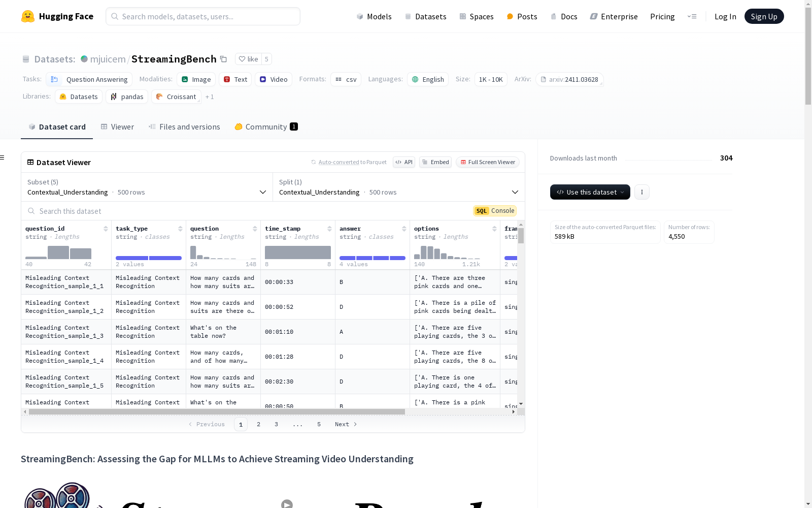This screenshot has width=812, height=508.
Task: Click the Sign Up button
Action: (x=764, y=16)
